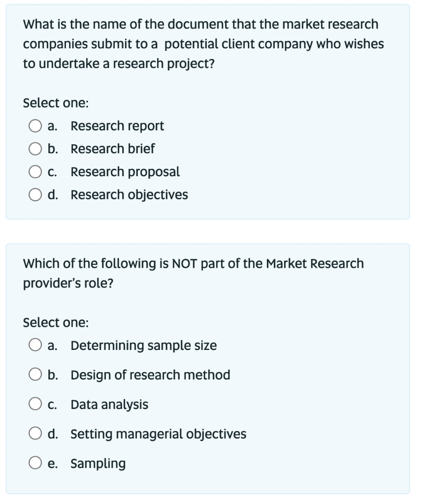Click the "Research proposal" answer label
This screenshot has width=424, height=504.
125,172
